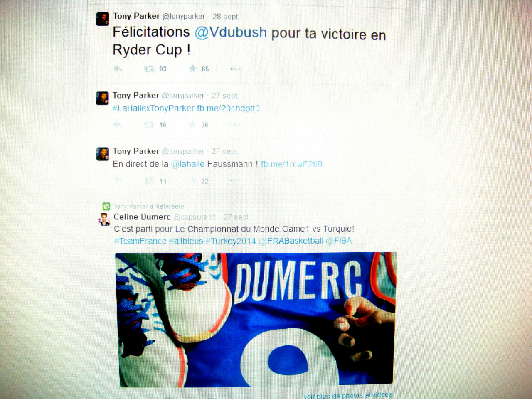Viewport: 532px width, 399px height.
Task: Click Voir plus de photos et vidéos
Action: pos(347,395)
